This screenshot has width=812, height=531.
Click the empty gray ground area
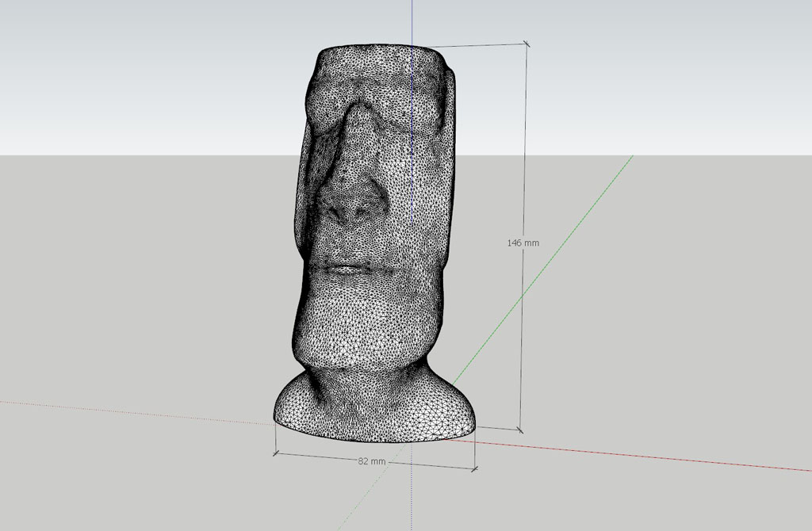tap(143, 277)
